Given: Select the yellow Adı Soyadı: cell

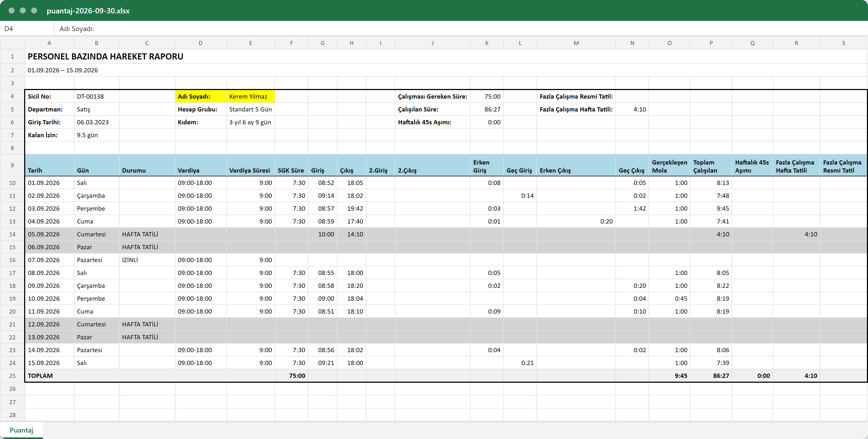Looking at the screenshot, I should point(201,96).
